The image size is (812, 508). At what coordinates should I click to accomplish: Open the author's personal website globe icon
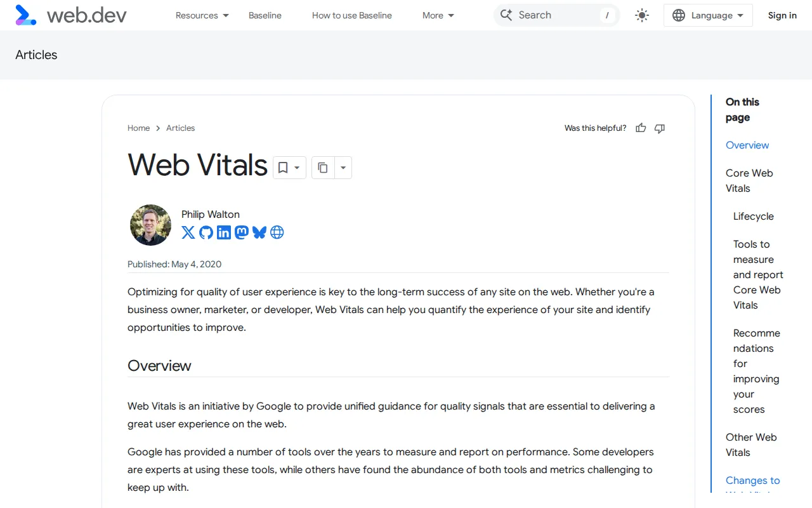coord(277,232)
